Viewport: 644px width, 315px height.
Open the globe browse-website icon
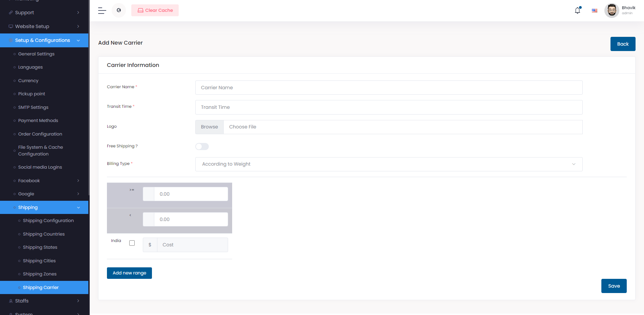pos(119,10)
